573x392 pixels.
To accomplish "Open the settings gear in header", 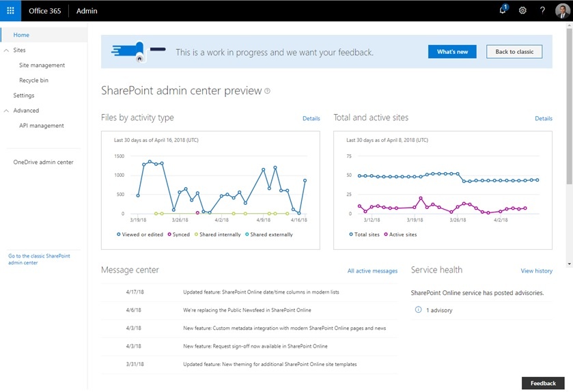I will 522,11.
